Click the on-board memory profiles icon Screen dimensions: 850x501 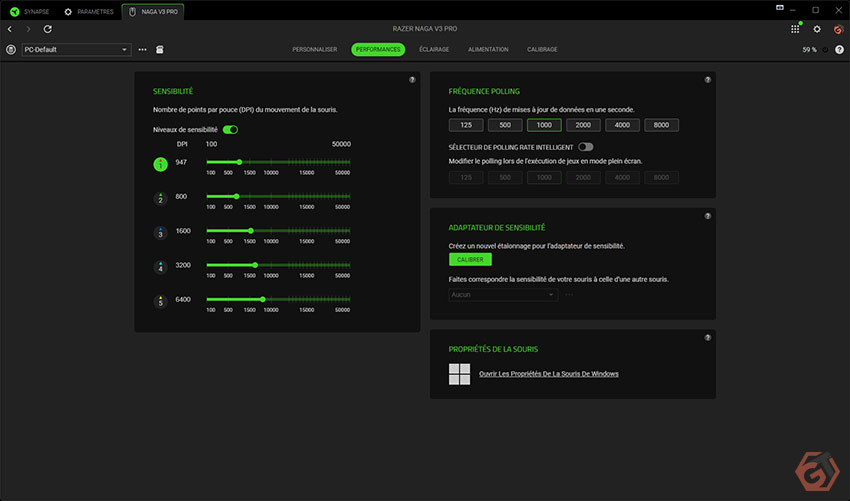click(x=159, y=49)
